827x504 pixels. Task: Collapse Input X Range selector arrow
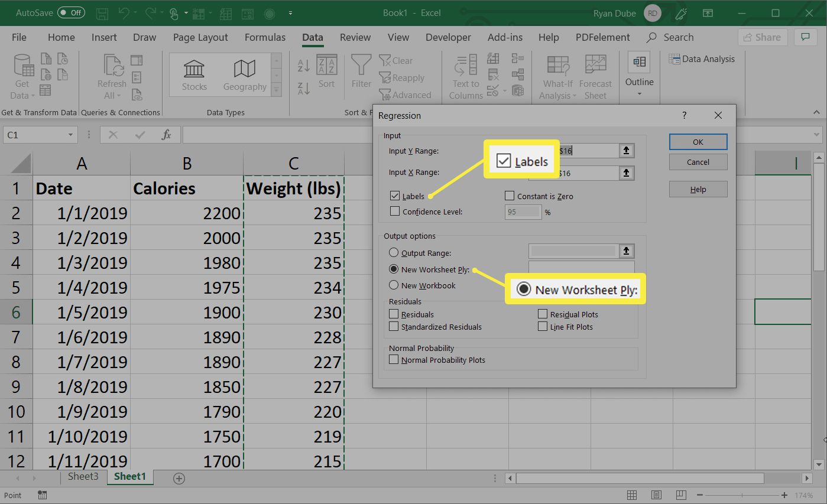[x=627, y=173]
